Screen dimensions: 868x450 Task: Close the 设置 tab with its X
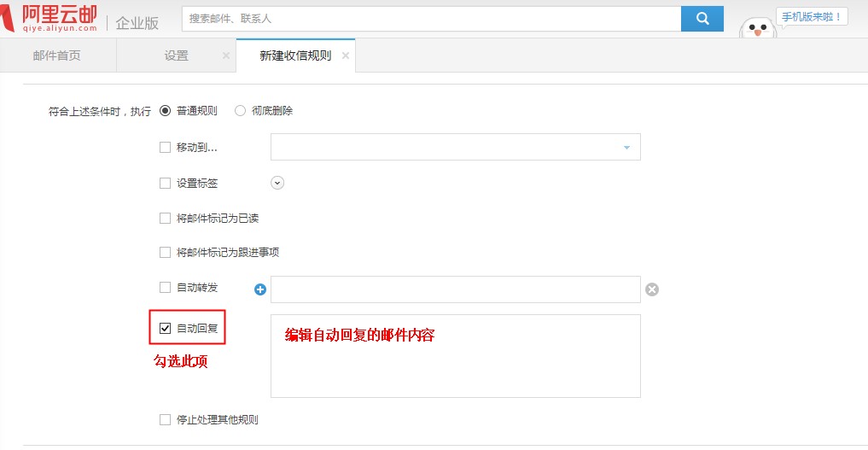[x=226, y=56]
